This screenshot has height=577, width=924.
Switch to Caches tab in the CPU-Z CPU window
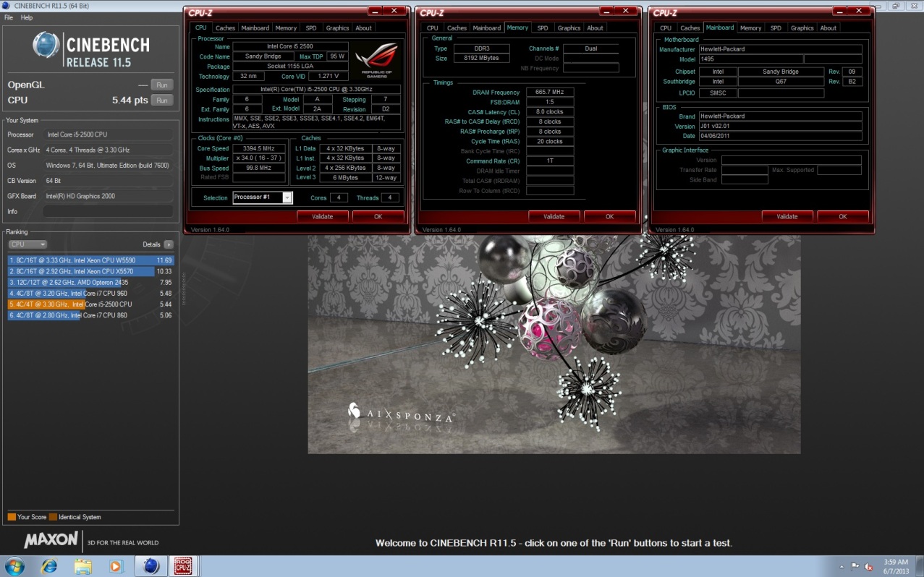click(225, 28)
